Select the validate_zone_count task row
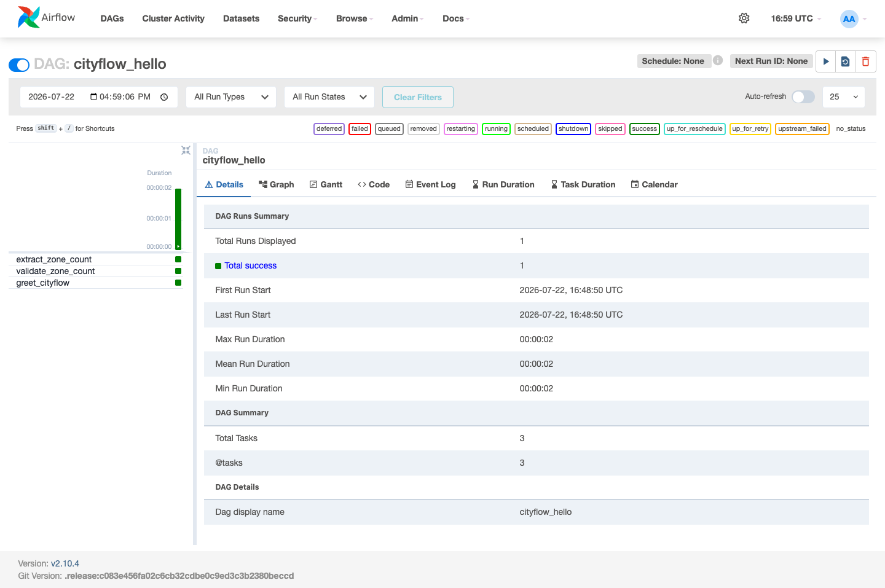The height and width of the screenshot is (588, 885). pyautogui.click(x=95, y=271)
